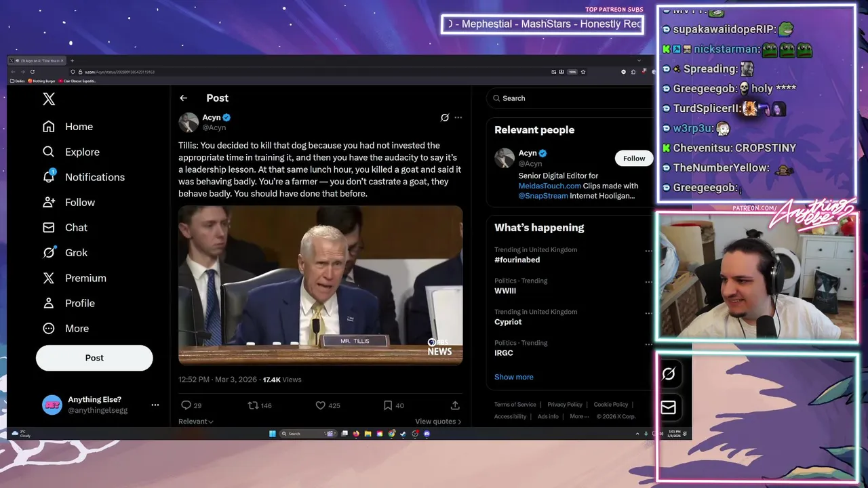
Task: Click the Premium sidebar item
Action: [74, 278]
